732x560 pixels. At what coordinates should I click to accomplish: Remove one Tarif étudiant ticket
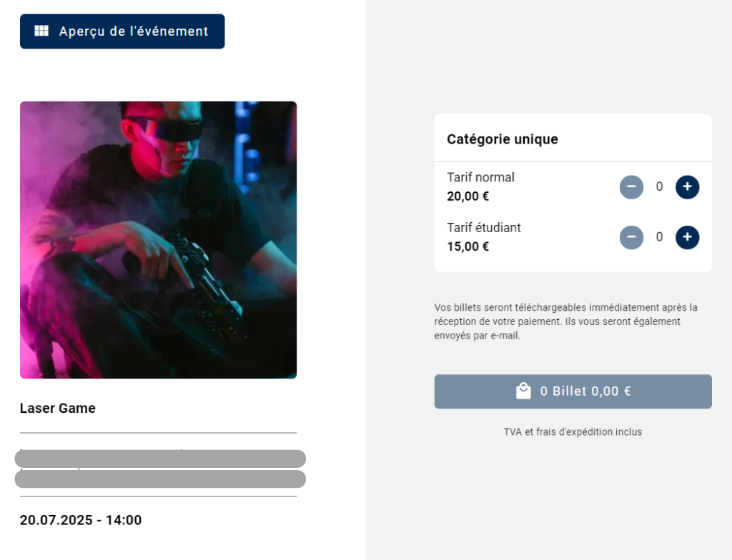tap(631, 237)
